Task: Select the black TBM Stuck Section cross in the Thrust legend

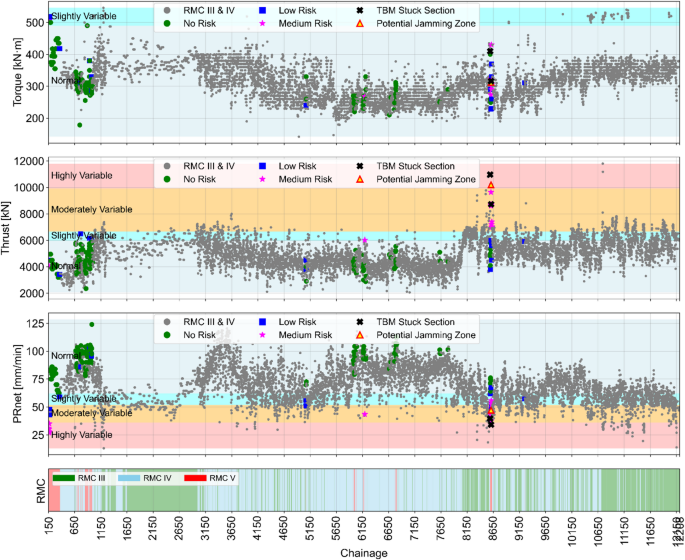Action: [x=359, y=166]
